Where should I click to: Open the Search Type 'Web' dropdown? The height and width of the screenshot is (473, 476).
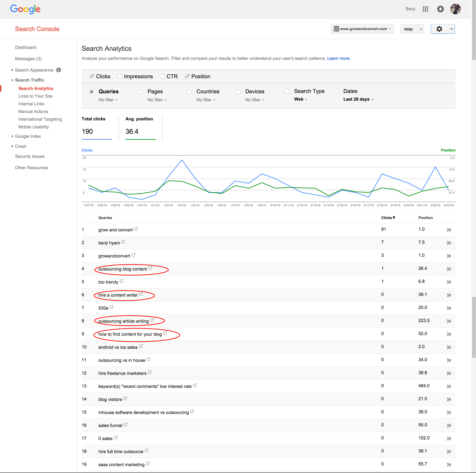(301, 99)
